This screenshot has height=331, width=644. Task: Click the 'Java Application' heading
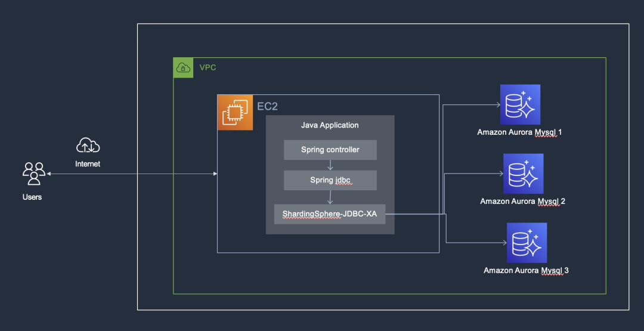pyautogui.click(x=330, y=125)
